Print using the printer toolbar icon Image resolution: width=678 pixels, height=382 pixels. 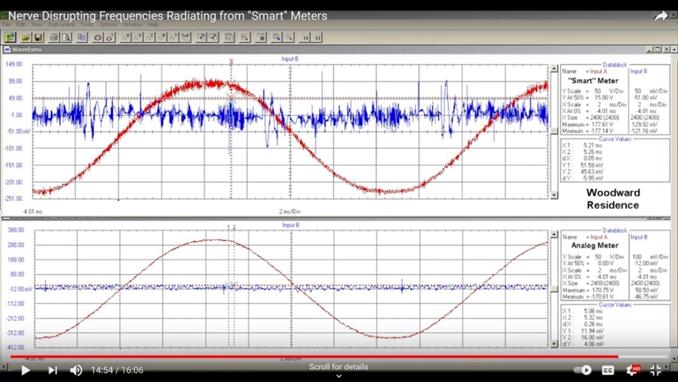click(x=54, y=38)
